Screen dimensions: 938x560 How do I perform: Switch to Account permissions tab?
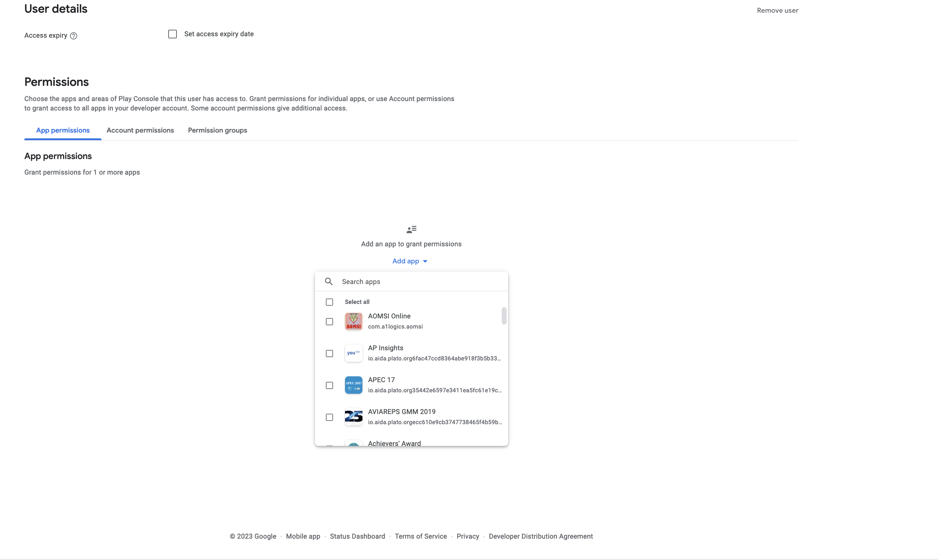click(140, 130)
